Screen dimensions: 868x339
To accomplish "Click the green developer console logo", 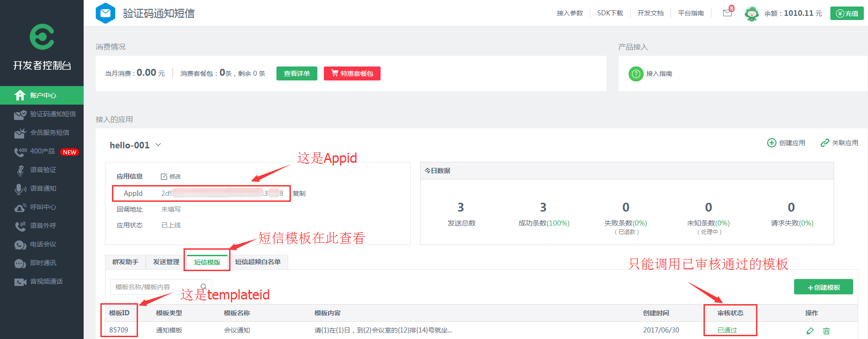I will (x=42, y=37).
